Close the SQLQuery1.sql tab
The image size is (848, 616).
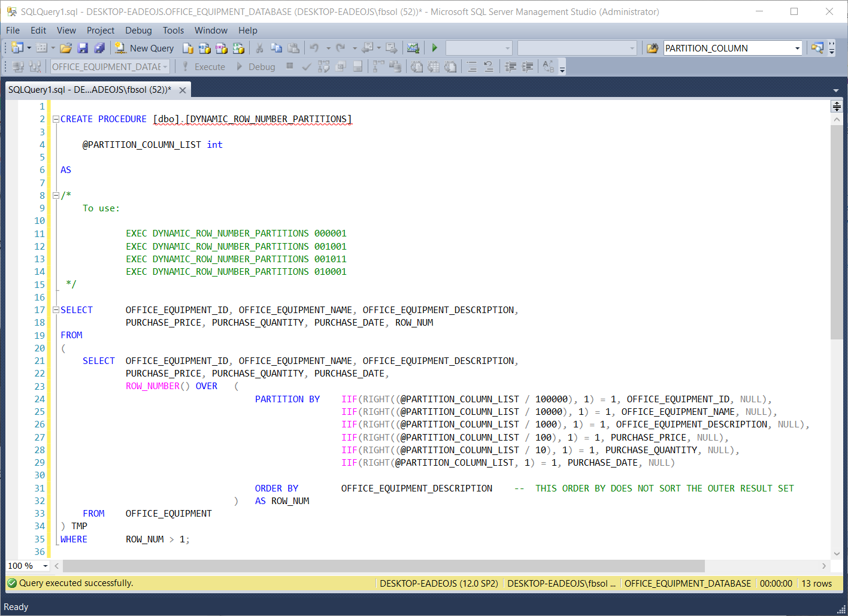pos(183,90)
